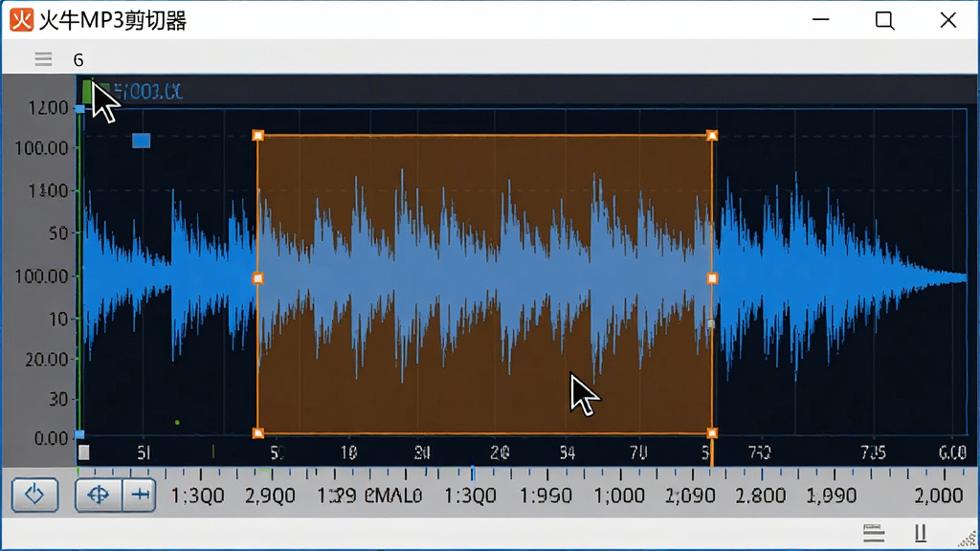Click the blue amplitude marker at 12.00 level

(x=80, y=109)
